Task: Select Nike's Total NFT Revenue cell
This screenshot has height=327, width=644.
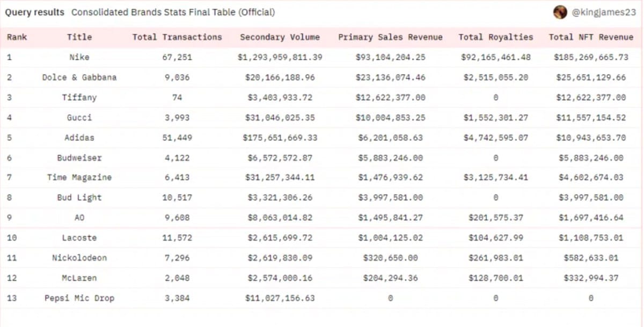Action: pyautogui.click(x=591, y=57)
